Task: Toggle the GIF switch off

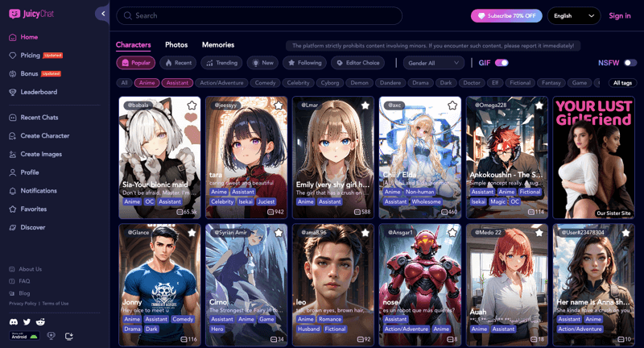Action: (x=502, y=63)
